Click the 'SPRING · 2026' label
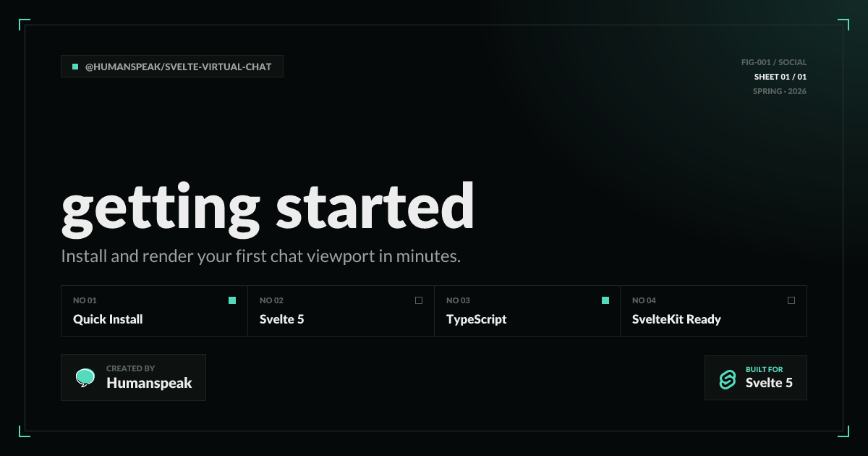The image size is (868, 456). tap(780, 91)
